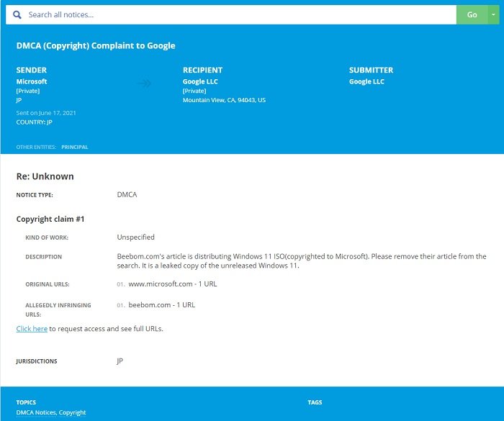Click the JP jurisdictions value
The height and width of the screenshot is (421, 504).
pyautogui.click(x=120, y=361)
